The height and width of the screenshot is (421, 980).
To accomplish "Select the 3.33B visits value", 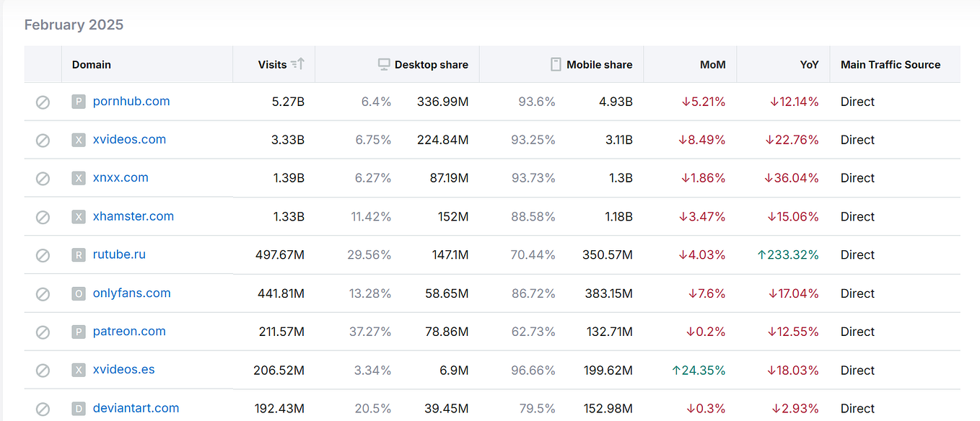I will (x=288, y=140).
